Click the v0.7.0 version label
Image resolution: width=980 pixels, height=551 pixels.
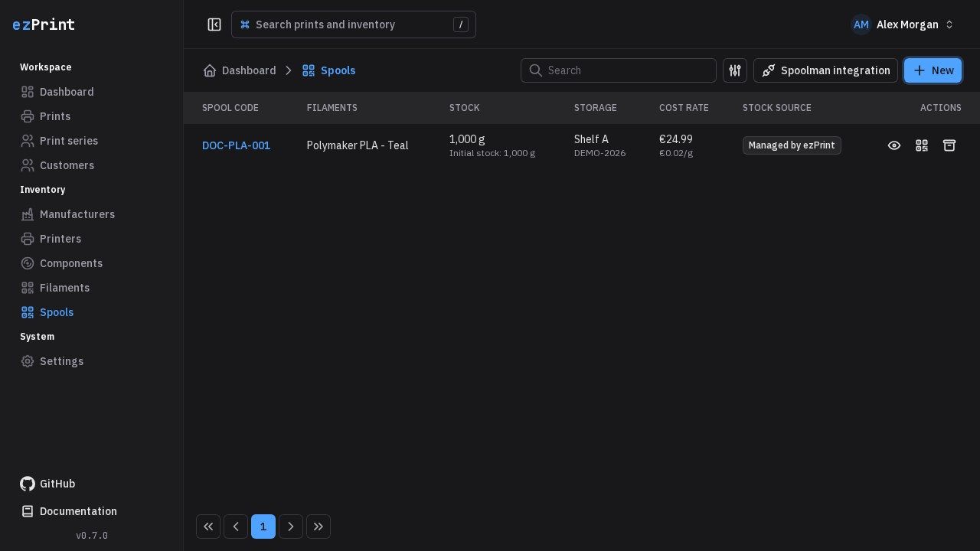pos(92,536)
